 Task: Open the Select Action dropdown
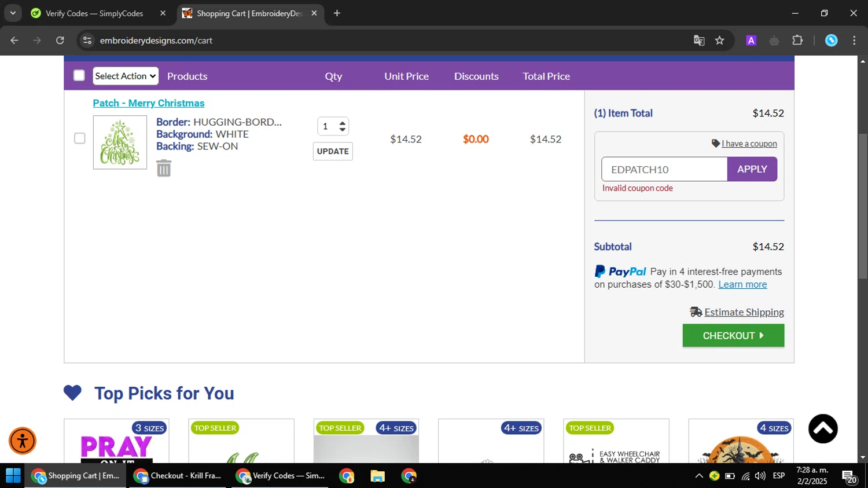(126, 76)
